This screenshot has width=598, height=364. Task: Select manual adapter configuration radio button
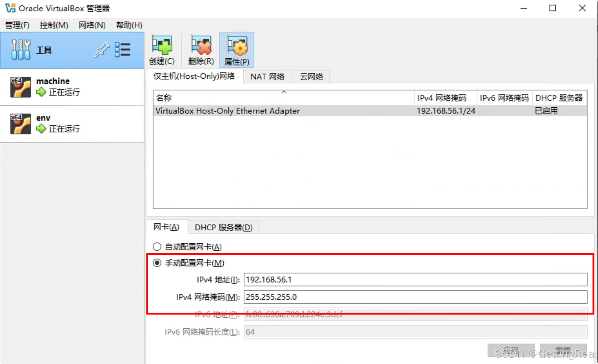pos(157,263)
